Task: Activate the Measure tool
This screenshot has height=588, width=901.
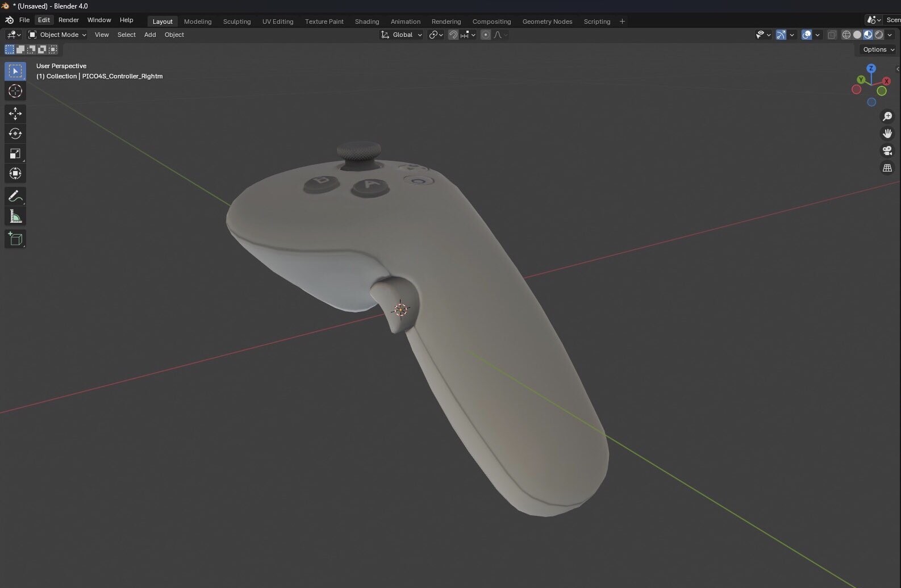Action: [15, 216]
